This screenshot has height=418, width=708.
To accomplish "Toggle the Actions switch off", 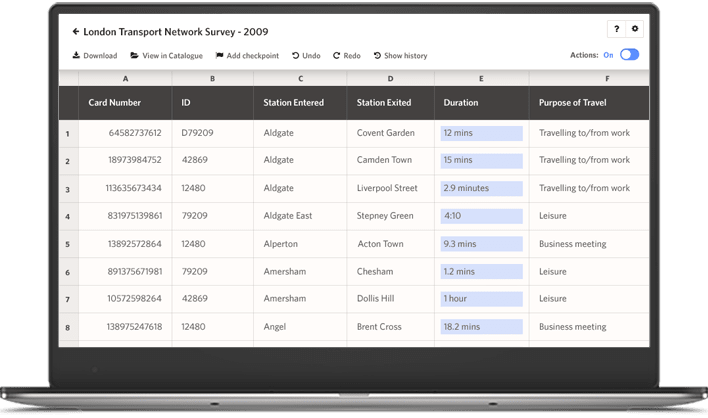I will tap(629, 55).
